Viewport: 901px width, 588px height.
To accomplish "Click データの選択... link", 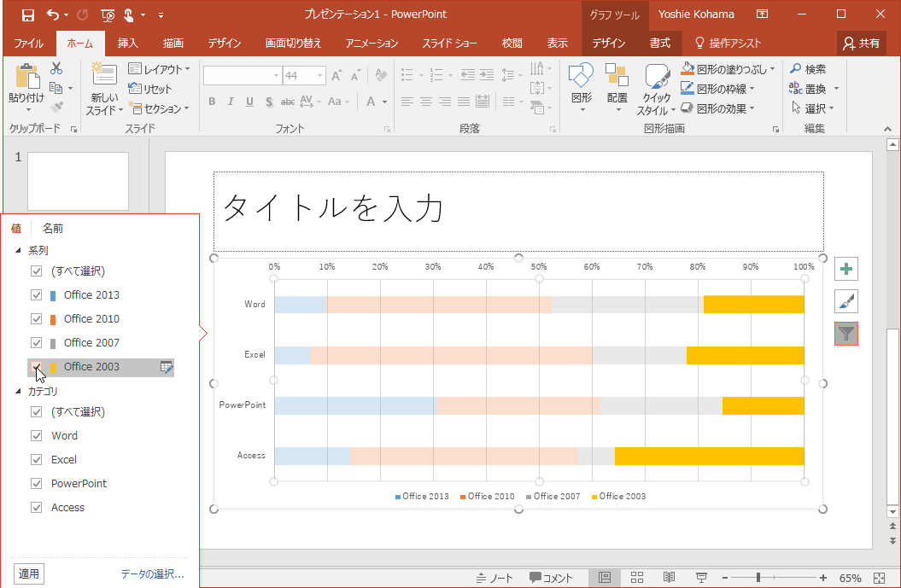I will [x=152, y=573].
